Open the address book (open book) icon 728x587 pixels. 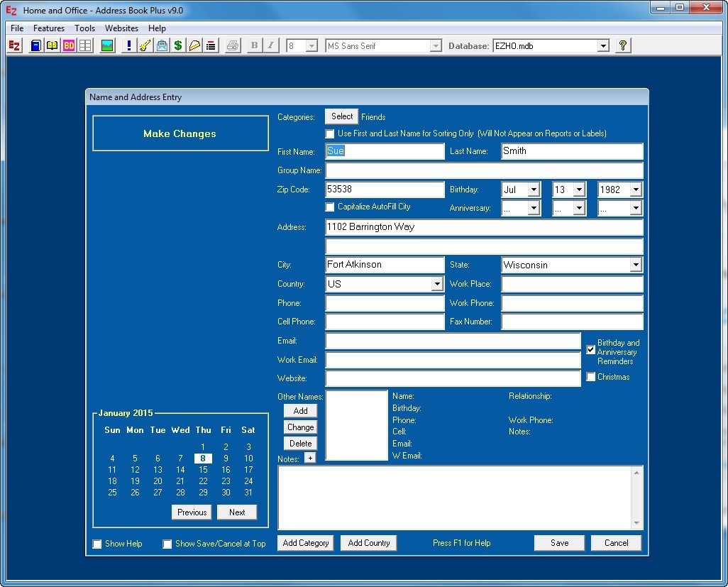click(51, 45)
